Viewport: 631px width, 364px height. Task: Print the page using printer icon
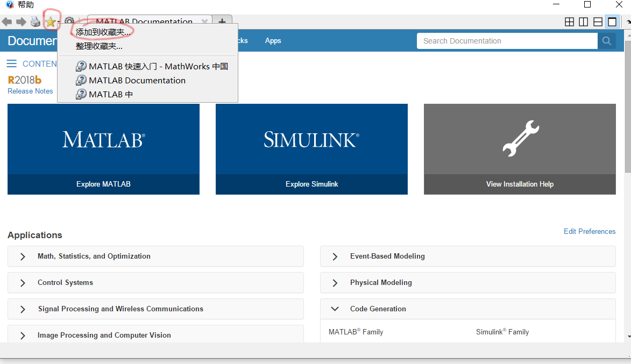click(x=36, y=22)
